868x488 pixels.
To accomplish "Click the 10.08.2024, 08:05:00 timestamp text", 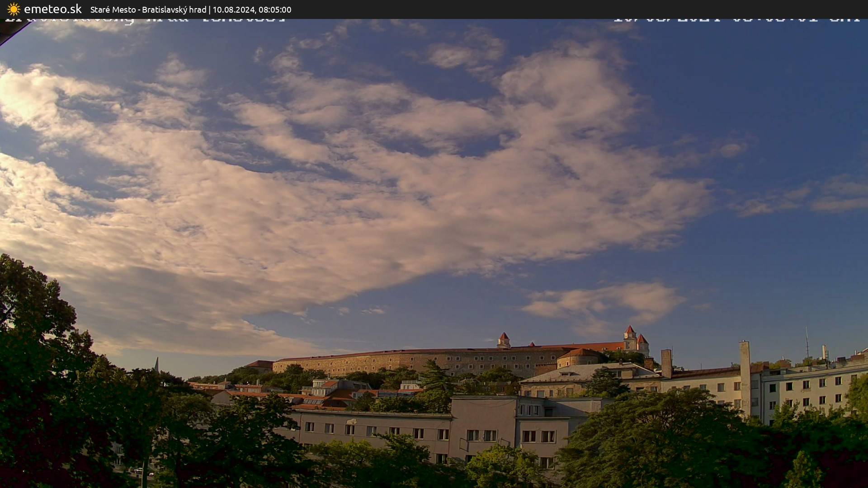I will [252, 9].
